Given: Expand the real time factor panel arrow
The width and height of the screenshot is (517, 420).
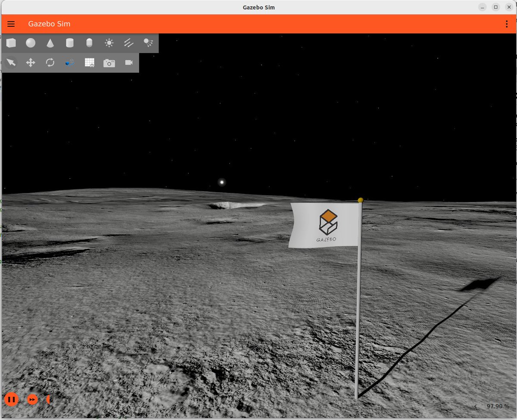Looking at the screenshot, I should 476,406.
